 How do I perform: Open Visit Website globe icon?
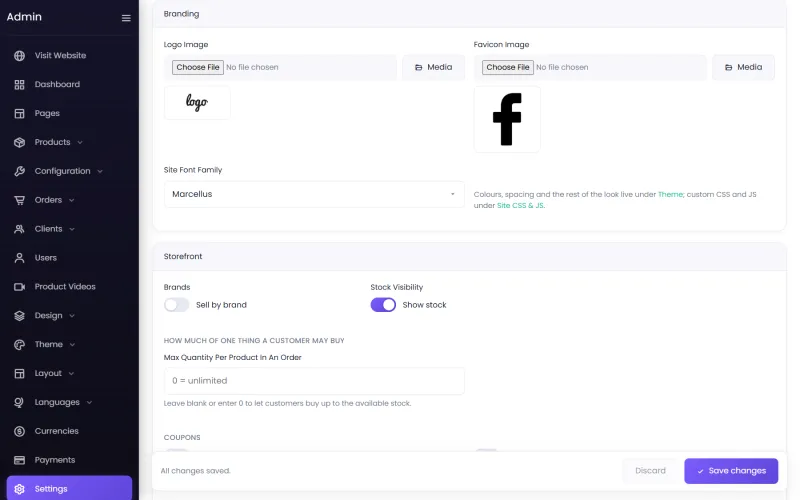(x=19, y=56)
